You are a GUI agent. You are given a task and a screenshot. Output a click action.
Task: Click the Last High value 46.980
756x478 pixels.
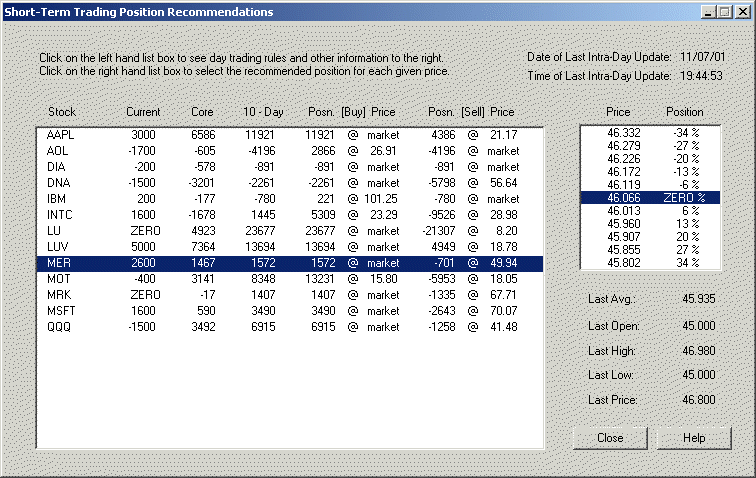[x=699, y=351]
